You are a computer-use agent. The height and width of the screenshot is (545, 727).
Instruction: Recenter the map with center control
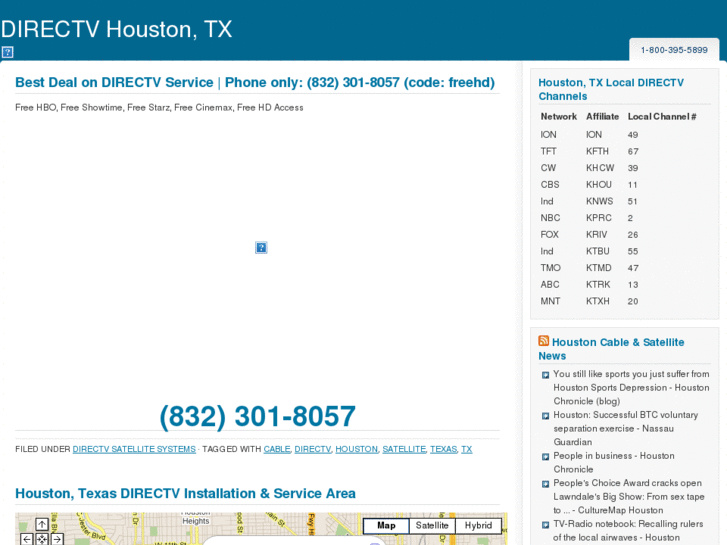click(x=42, y=539)
